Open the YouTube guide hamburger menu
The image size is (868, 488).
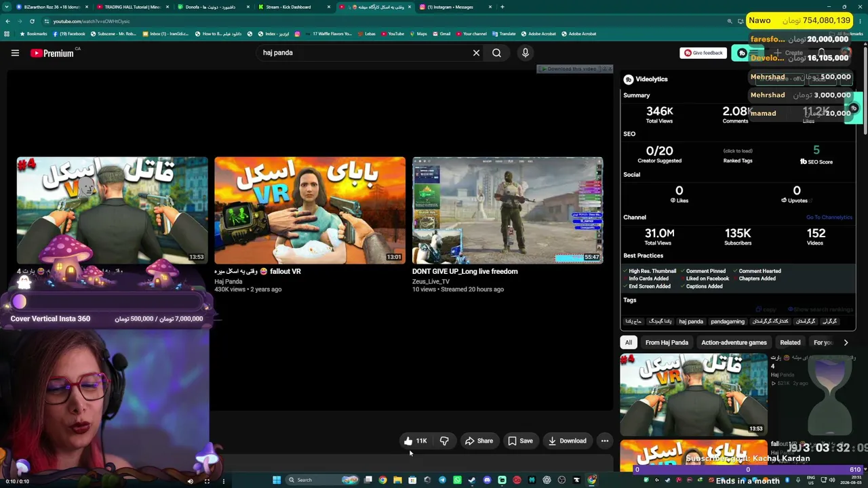(15, 53)
